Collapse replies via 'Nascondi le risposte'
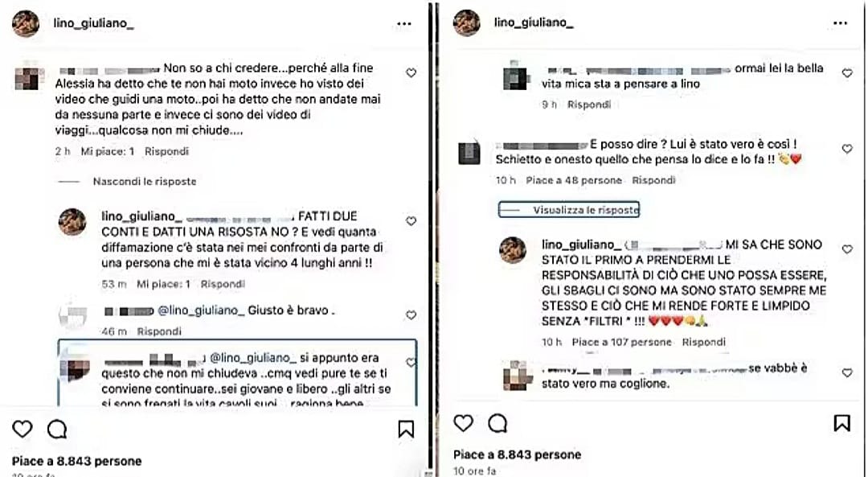The height and width of the screenshot is (477, 868). tap(145, 181)
